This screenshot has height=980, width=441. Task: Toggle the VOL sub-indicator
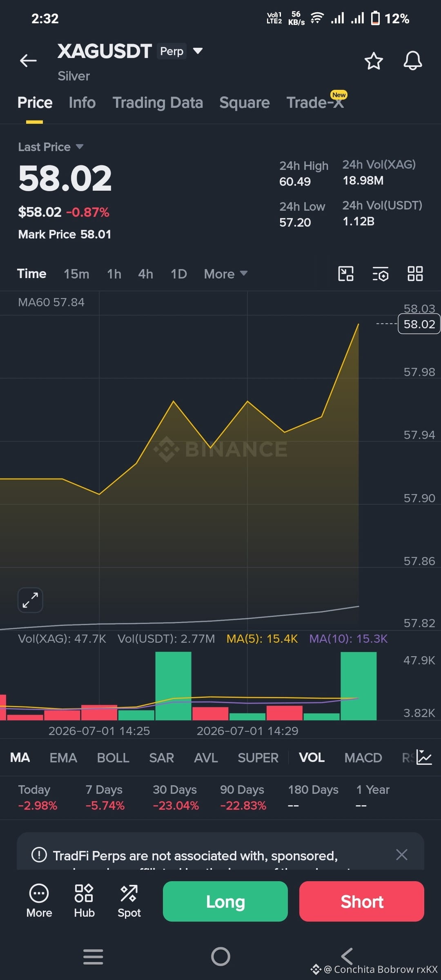click(312, 758)
